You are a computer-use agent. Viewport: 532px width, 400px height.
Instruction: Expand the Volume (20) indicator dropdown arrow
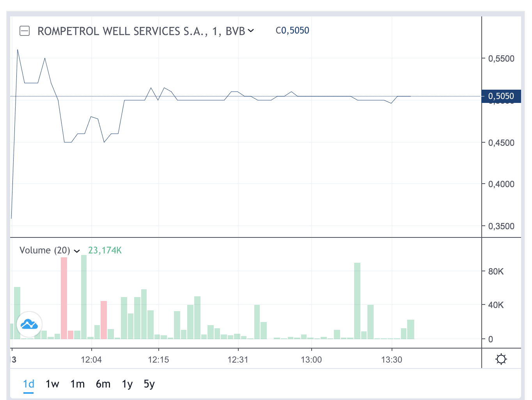tap(77, 251)
